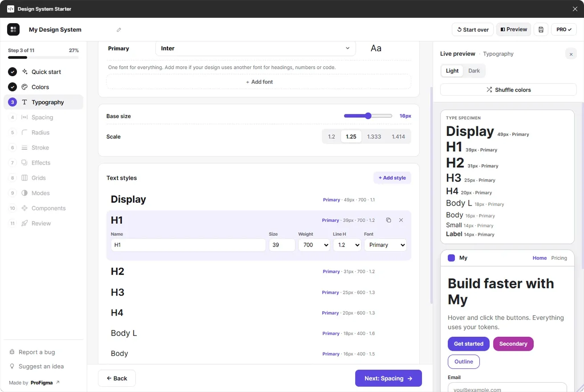Click the Components diamond icon in sidebar
The width and height of the screenshot is (584, 392).
pyautogui.click(x=24, y=208)
